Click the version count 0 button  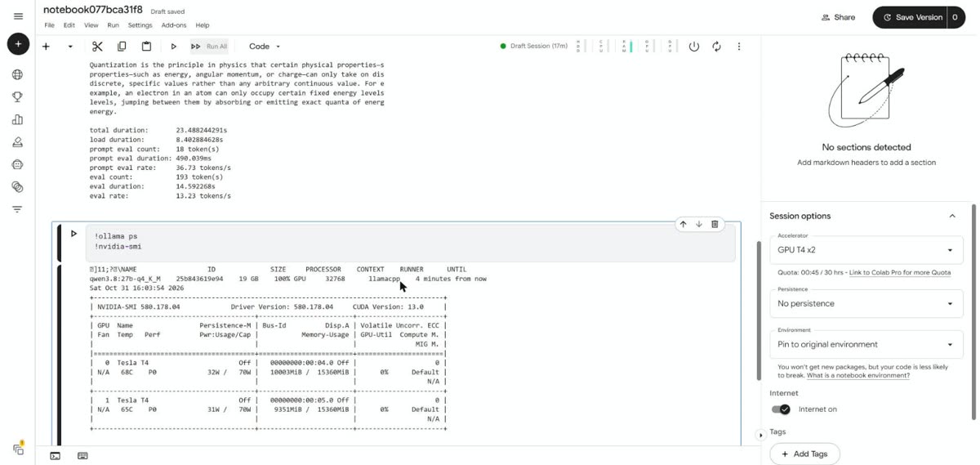956,17
